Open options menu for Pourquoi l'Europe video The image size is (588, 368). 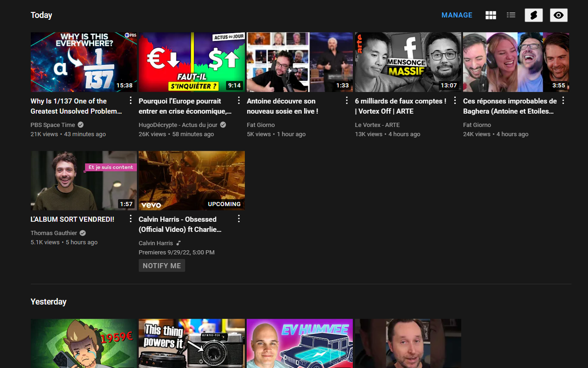point(239,100)
